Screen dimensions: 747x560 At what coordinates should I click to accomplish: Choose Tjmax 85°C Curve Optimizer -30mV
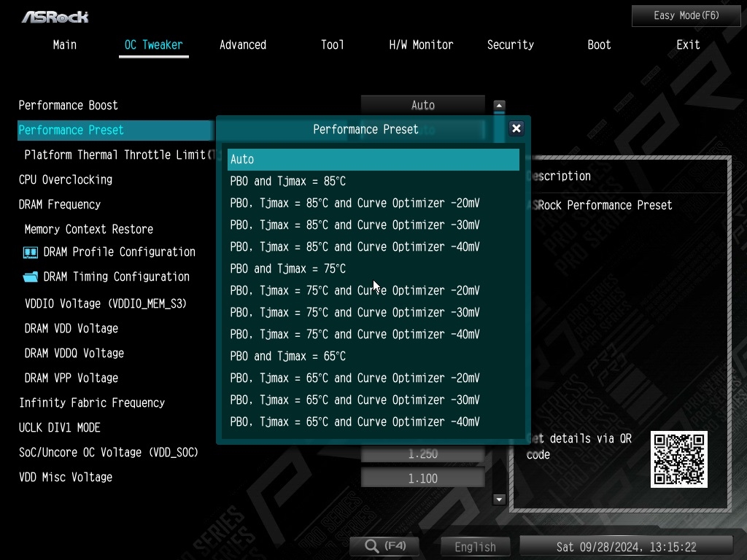pyautogui.click(x=373, y=225)
